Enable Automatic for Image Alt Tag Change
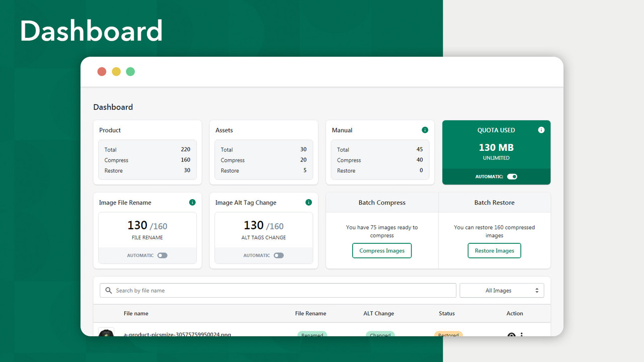Image resolution: width=644 pixels, height=362 pixels. [279, 255]
